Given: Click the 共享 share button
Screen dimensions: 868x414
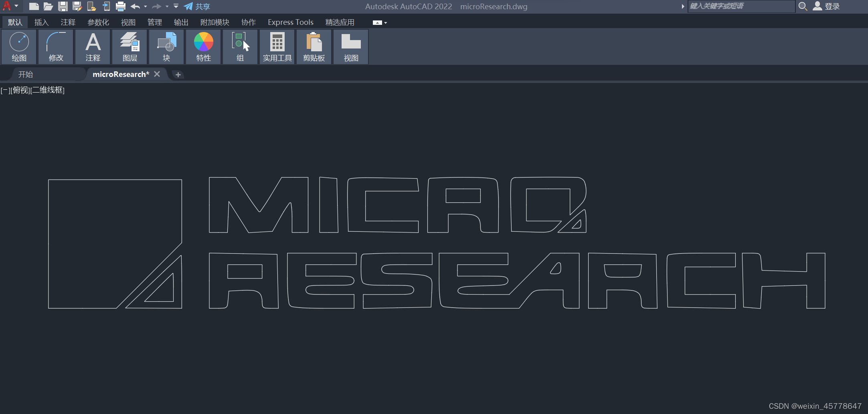Looking at the screenshot, I should [197, 6].
